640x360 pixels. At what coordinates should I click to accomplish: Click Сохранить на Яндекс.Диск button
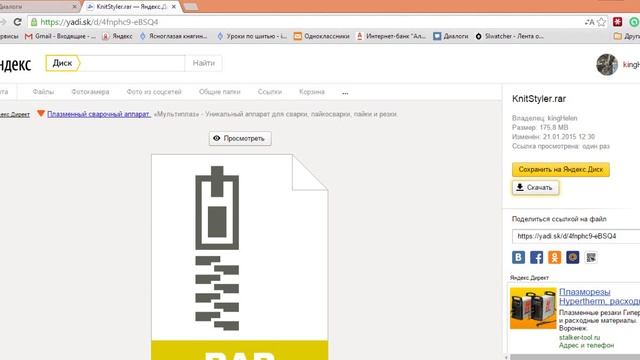click(x=561, y=169)
